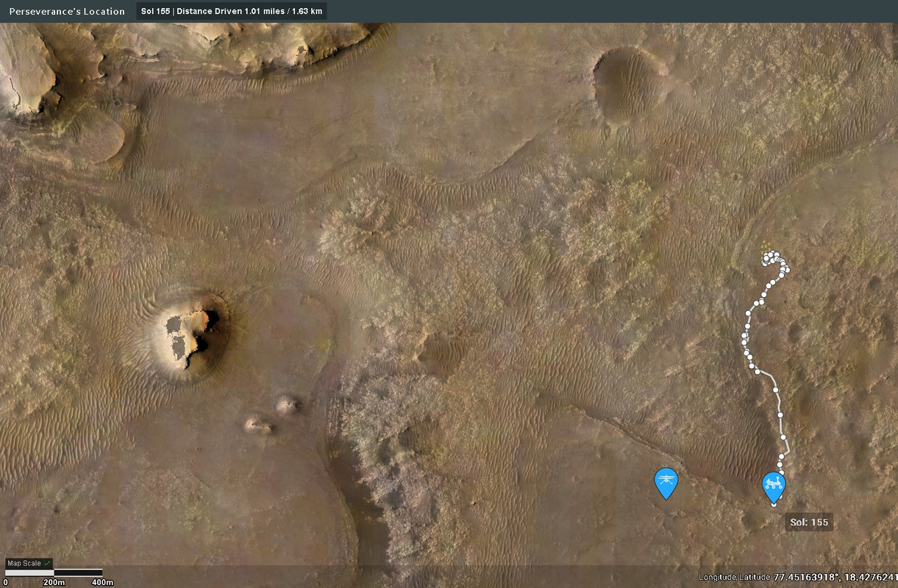Click the 'Sol: 155' tooltip label
This screenshot has height=588, width=898.
click(809, 523)
